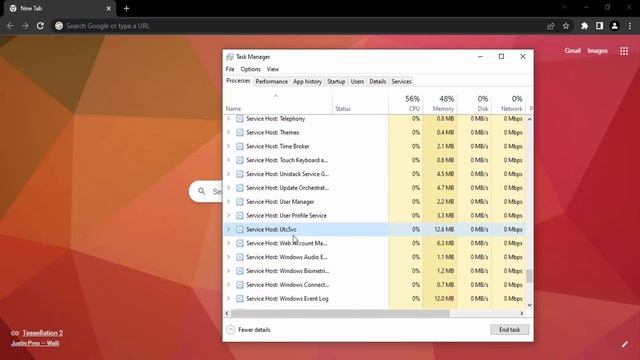Open Chrome profile avatar icon
This screenshot has width=640, height=360.
click(614, 26)
